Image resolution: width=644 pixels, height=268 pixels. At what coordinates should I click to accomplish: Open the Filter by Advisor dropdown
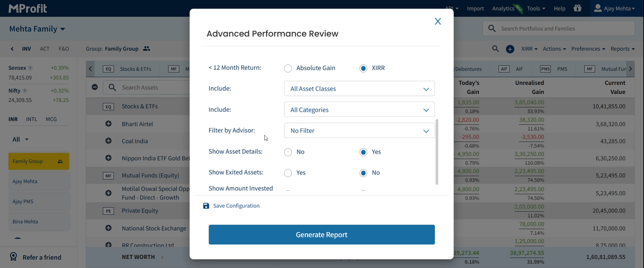(x=359, y=130)
